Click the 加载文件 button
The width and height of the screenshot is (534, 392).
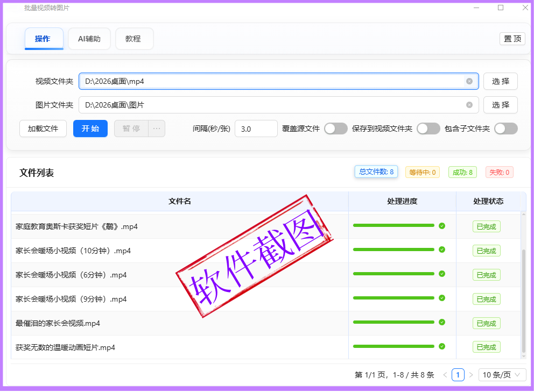43,129
